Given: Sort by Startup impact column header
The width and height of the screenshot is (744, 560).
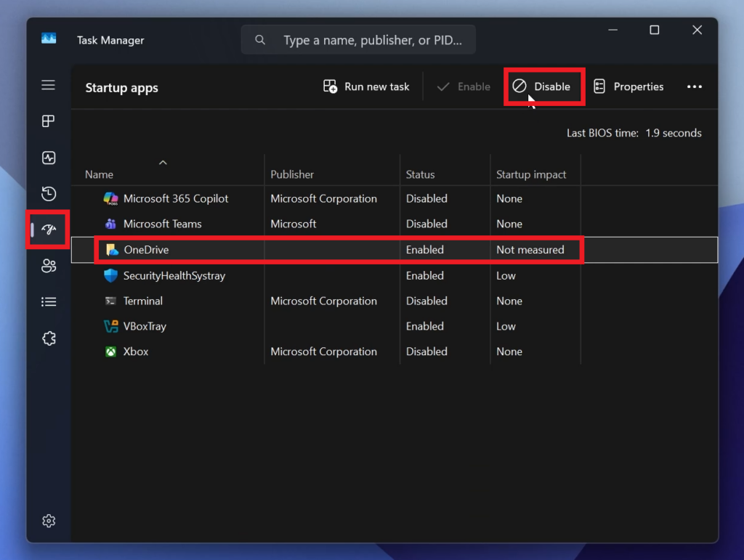Looking at the screenshot, I should coord(530,174).
